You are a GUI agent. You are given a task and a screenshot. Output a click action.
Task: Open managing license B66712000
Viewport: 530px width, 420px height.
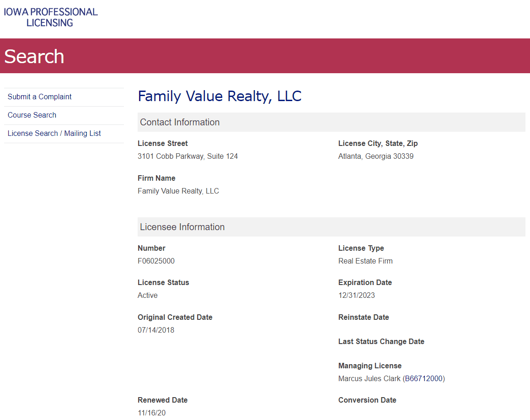[x=423, y=378]
